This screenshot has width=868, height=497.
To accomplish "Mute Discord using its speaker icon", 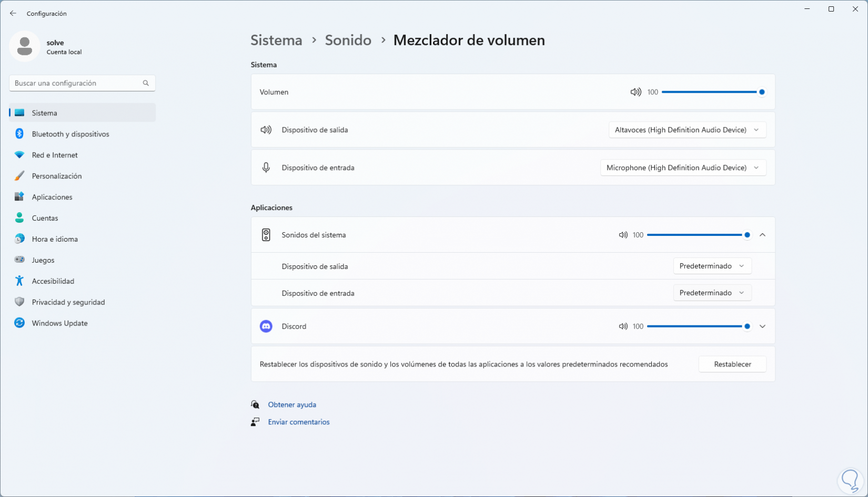I will pyautogui.click(x=623, y=326).
